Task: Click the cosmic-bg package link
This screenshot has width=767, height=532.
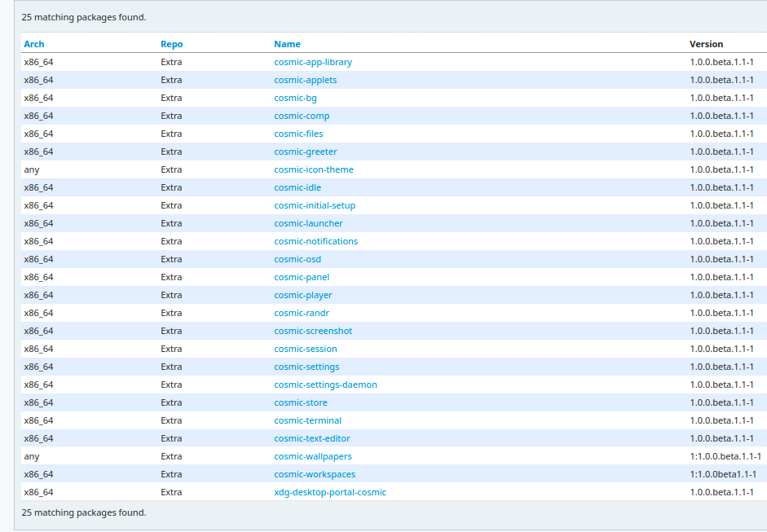Action: coord(295,98)
